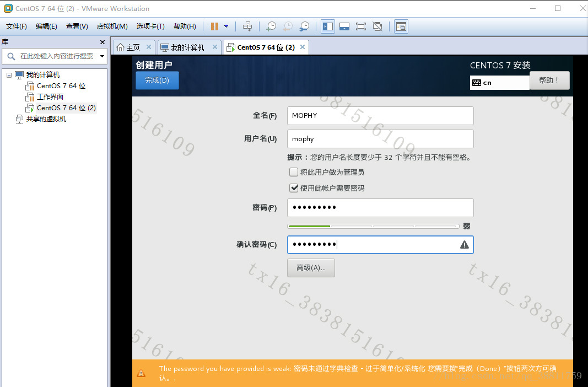Open the 编辑(E) menu
This screenshot has height=387, width=588.
point(46,26)
